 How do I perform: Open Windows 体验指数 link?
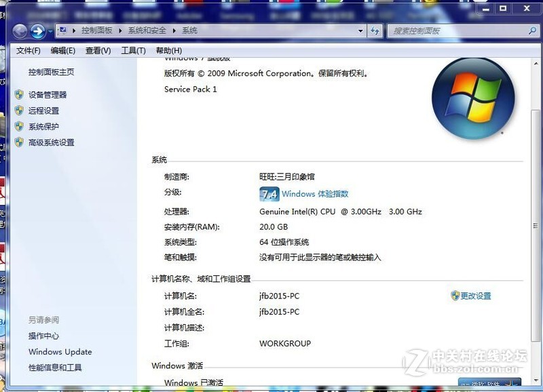[315, 194]
